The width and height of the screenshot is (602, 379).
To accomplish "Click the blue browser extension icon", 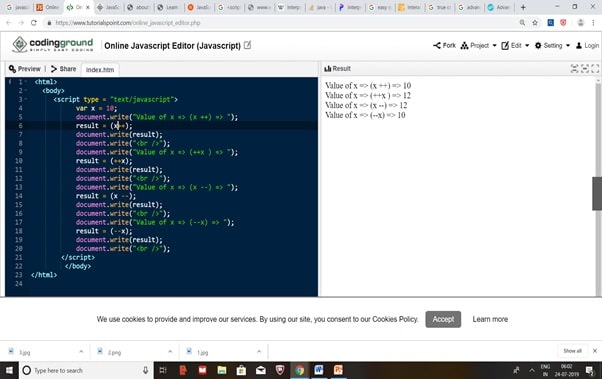I will [x=551, y=23].
